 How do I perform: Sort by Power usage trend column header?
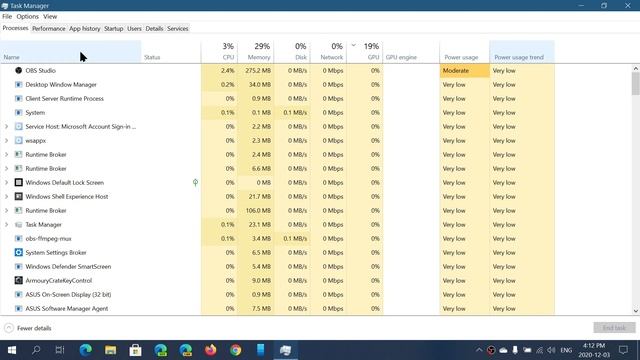[x=522, y=52]
